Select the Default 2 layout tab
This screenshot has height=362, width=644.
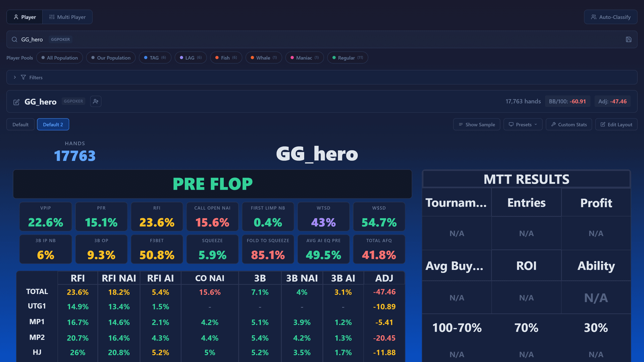(x=53, y=124)
